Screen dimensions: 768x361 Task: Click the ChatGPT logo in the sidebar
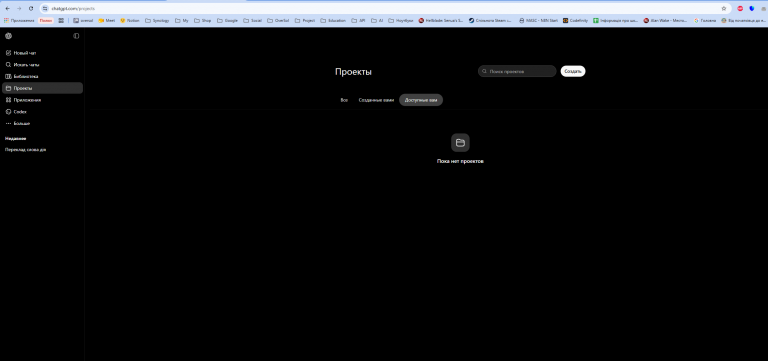(8, 36)
